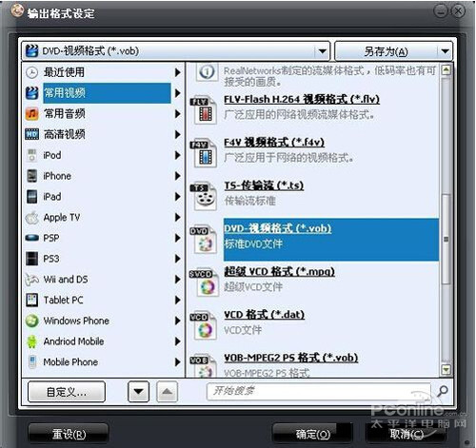Expand the Mobile Phone submenu arrow
476x448 pixels.
pyautogui.click(x=178, y=362)
